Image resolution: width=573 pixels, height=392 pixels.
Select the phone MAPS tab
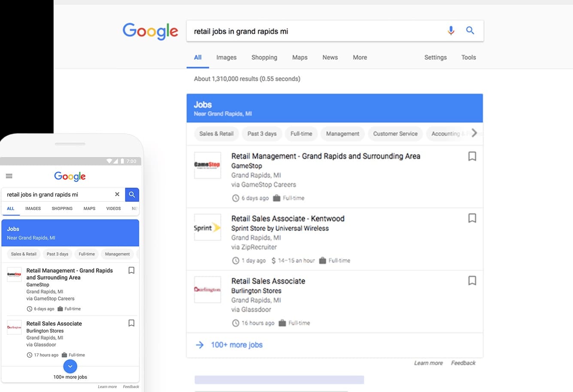[x=89, y=208]
